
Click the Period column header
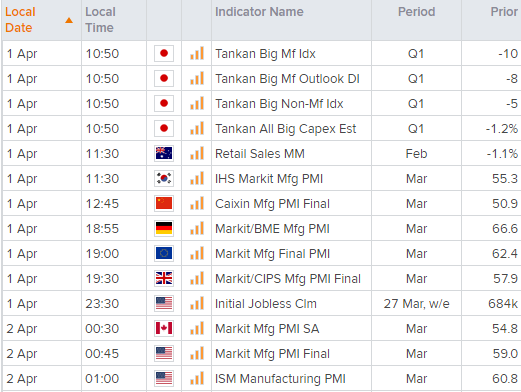tap(416, 12)
